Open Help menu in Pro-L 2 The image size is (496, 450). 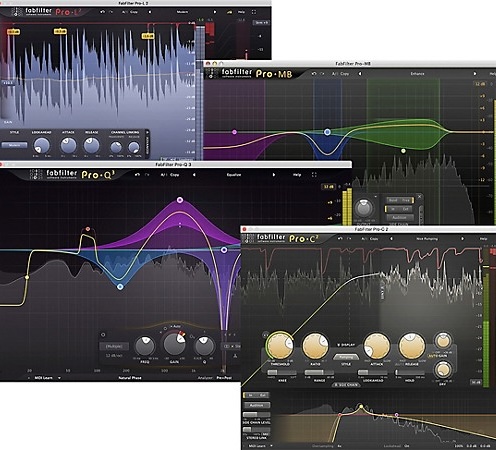[241, 12]
